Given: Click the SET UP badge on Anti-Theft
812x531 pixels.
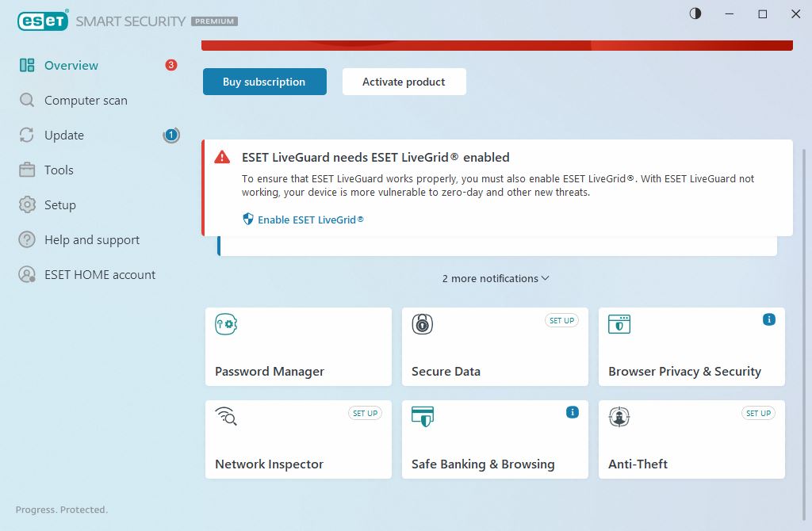Looking at the screenshot, I should tap(759, 413).
